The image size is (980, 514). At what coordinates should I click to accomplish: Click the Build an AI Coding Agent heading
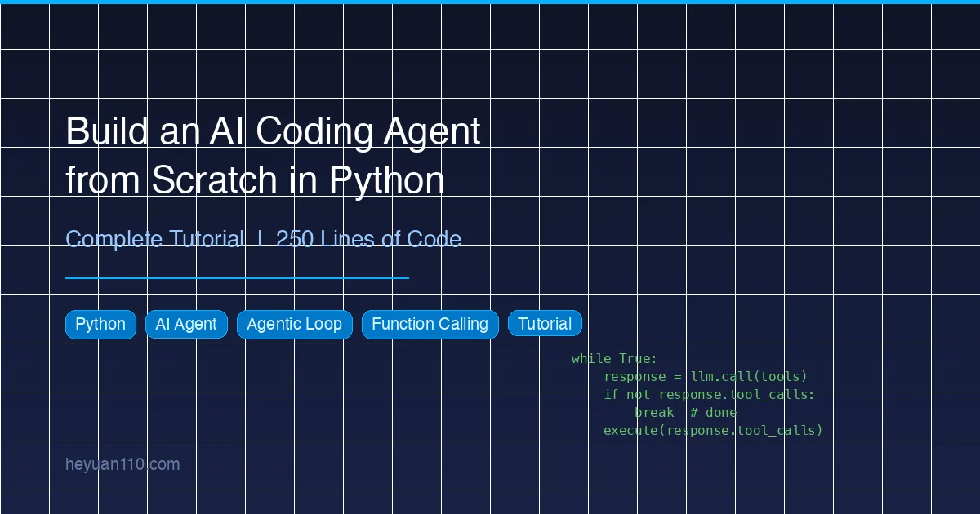272,131
